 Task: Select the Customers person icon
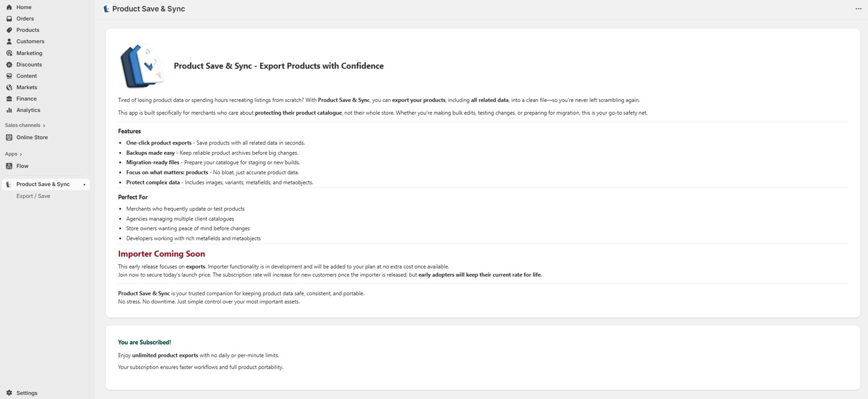pyautogui.click(x=9, y=42)
